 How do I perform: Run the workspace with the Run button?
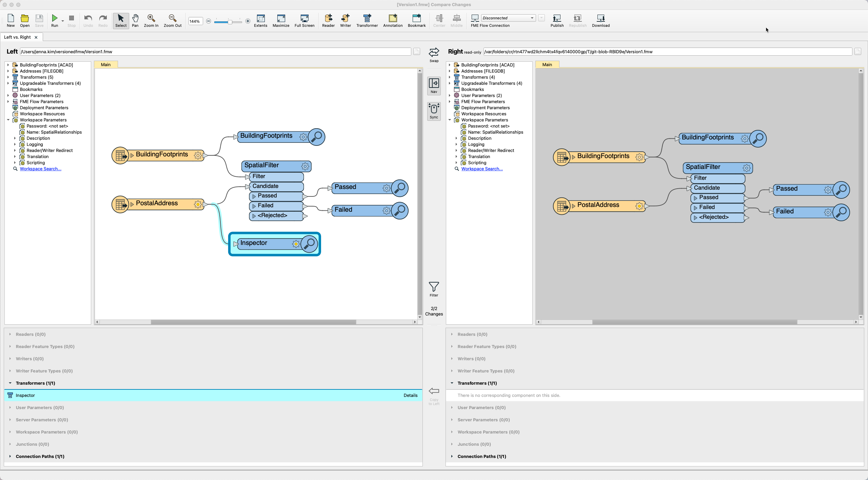pos(55,20)
